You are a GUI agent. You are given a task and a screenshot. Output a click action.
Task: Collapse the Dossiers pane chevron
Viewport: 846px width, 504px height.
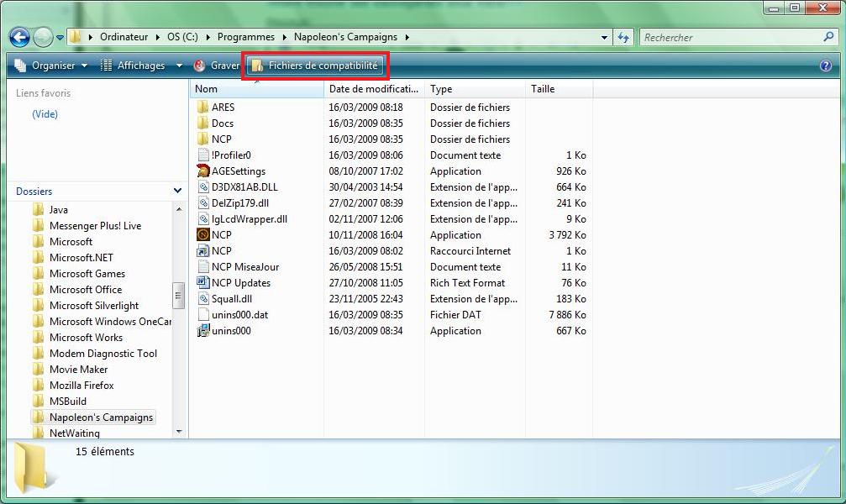[x=177, y=192]
